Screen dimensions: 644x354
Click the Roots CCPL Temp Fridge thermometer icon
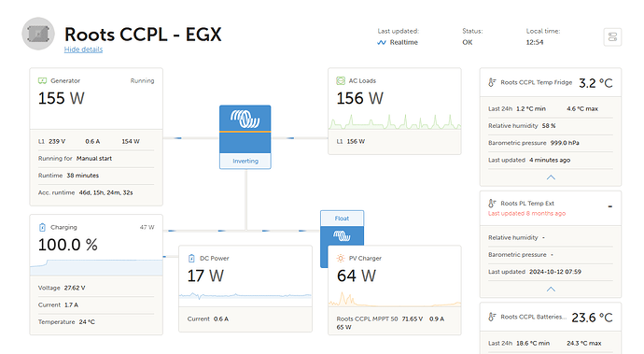(492, 82)
